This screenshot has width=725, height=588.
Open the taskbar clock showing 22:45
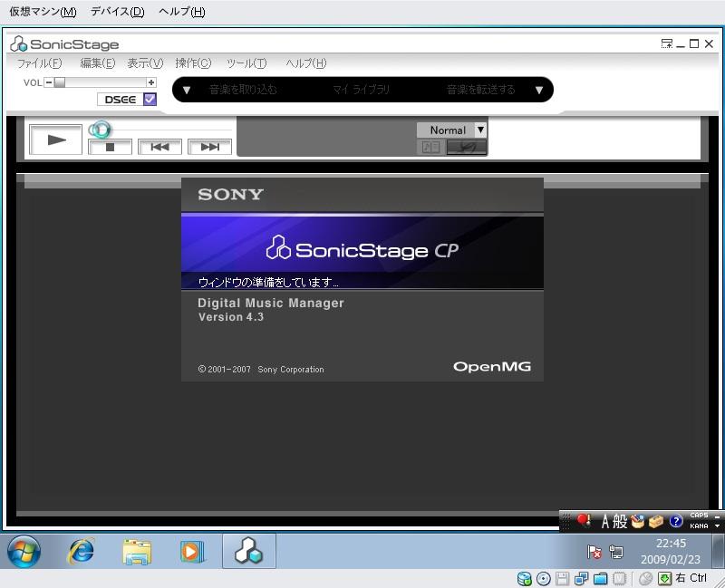671,552
